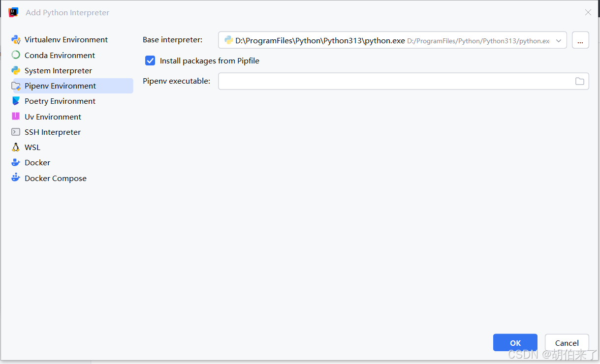This screenshot has width=600, height=364.
Task: Click the Python icon in Base interpreter field
Action: [x=228, y=40]
